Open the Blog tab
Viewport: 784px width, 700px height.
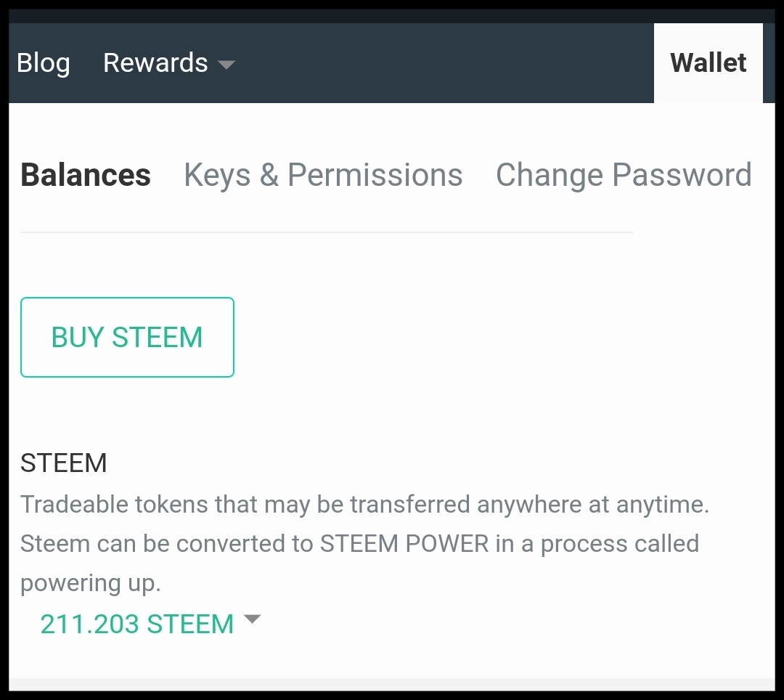coord(43,63)
